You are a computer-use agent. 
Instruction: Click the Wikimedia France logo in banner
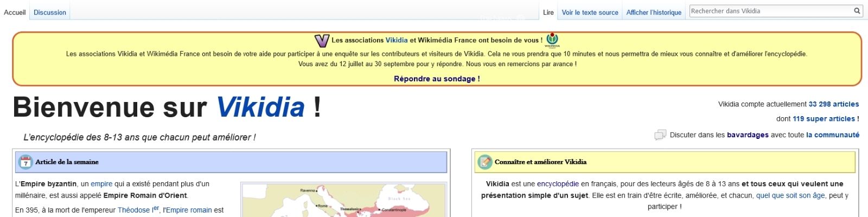coord(552,40)
